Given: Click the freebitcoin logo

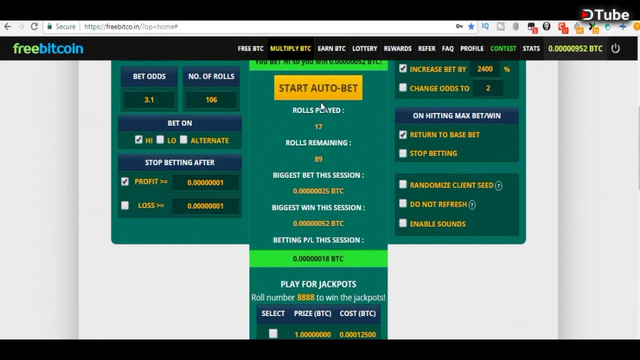Looking at the screenshot, I should point(48,49).
